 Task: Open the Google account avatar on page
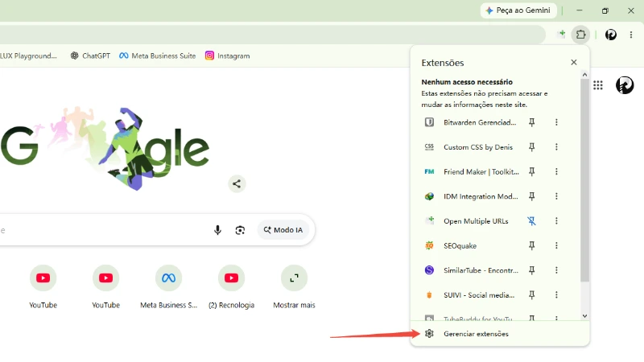tap(625, 85)
